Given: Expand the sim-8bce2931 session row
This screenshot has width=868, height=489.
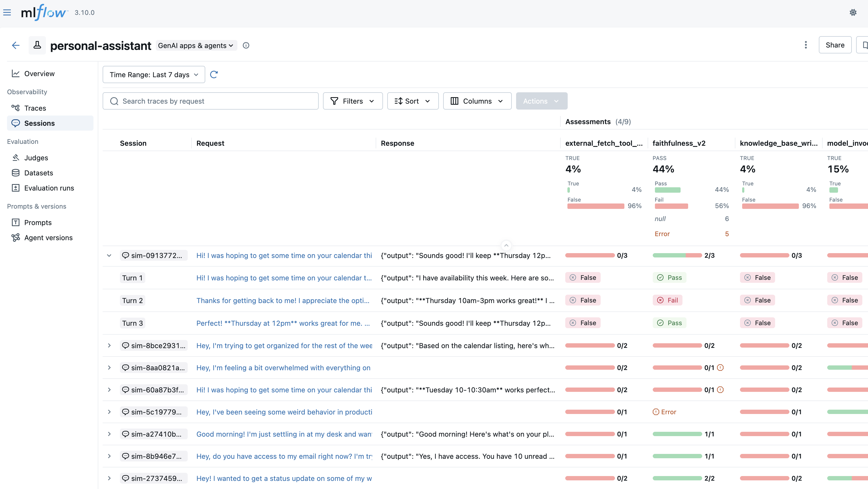Looking at the screenshot, I should coord(109,345).
